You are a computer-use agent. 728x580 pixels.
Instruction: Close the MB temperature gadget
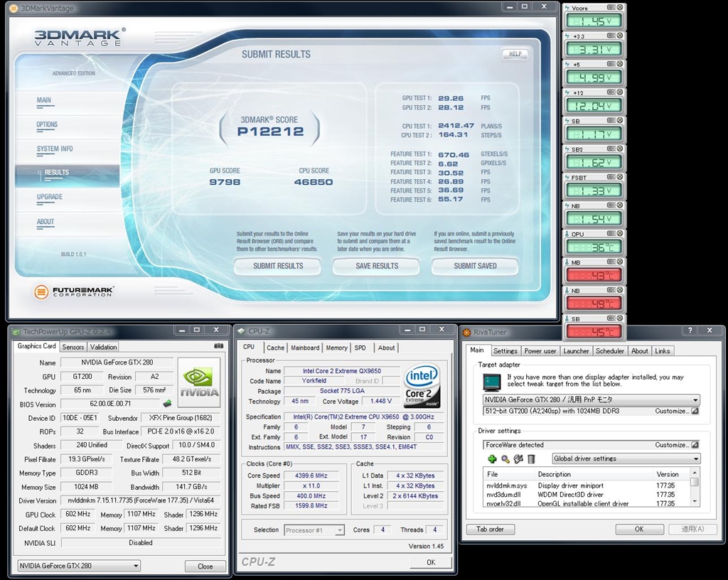620,262
